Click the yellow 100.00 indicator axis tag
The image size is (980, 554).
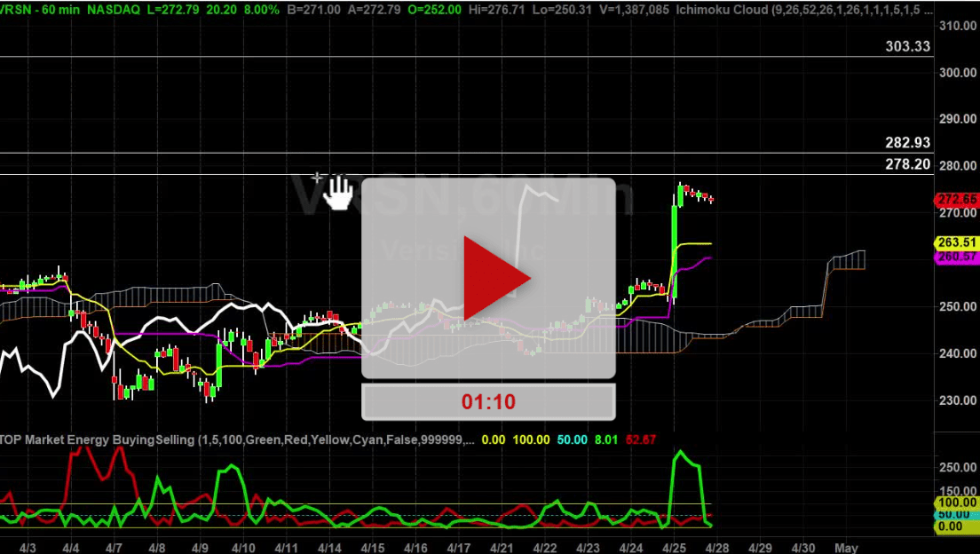click(x=957, y=503)
